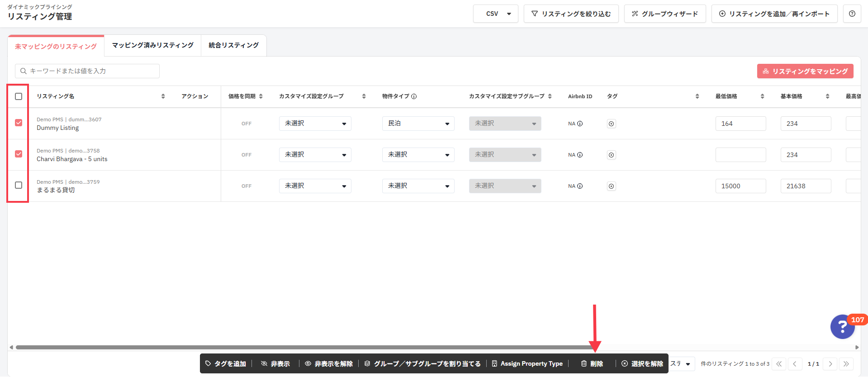Click グループ／サブグループを割り当てる action
The image size is (868, 377).
click(x=422, y=364)
